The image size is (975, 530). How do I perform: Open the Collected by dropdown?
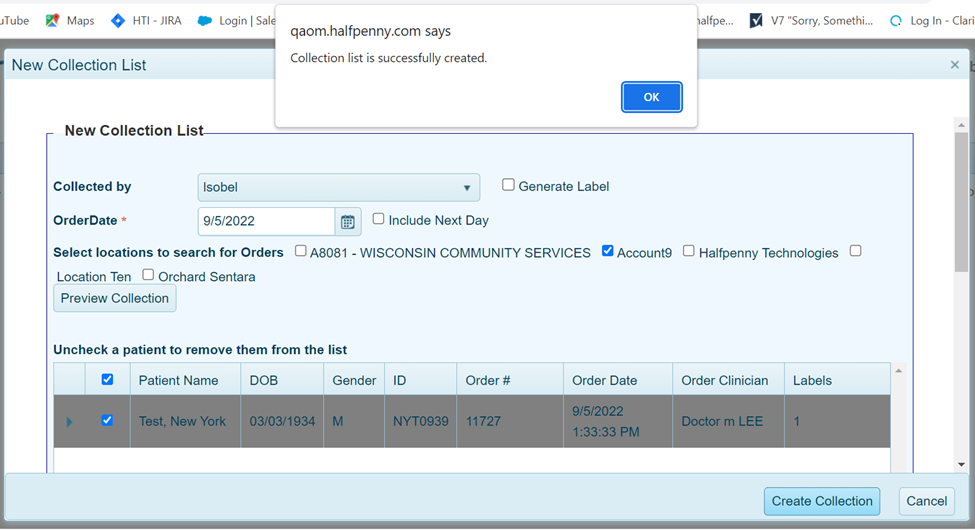click(x=338, y=187)
